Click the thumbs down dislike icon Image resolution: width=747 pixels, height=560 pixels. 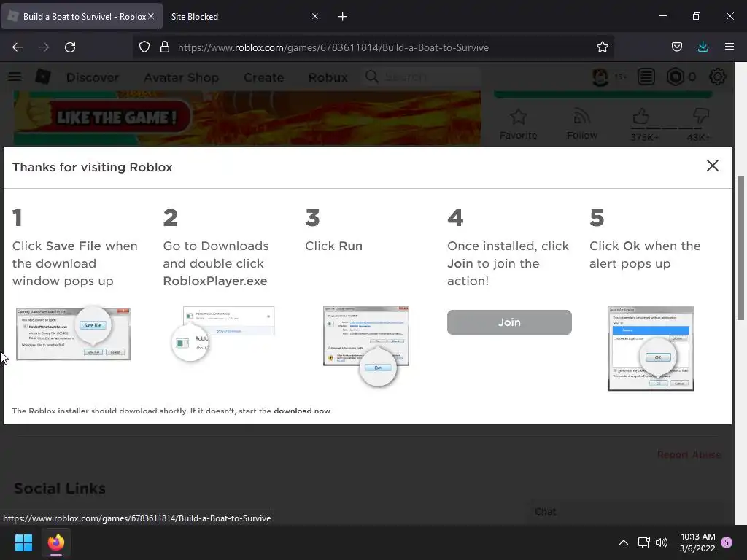pos(701,116)
